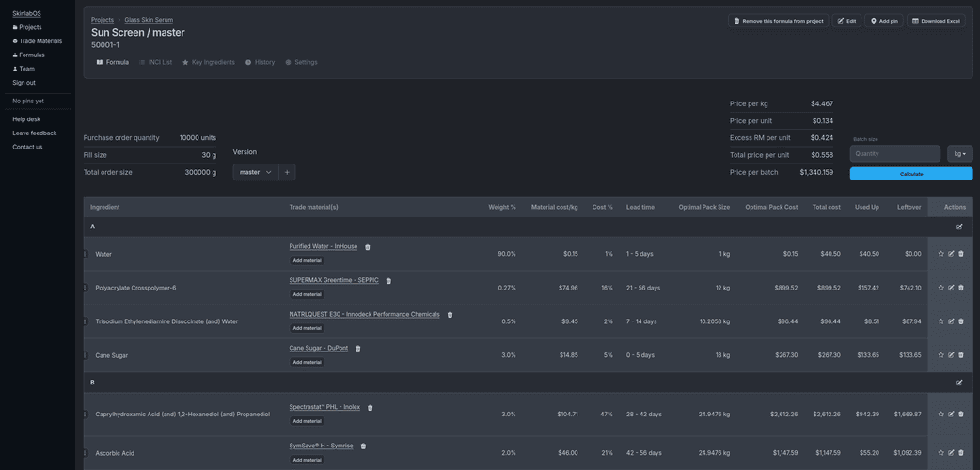Click the plus button next to the version selector
The image size is (980, 470).
pyautogui.click(x=288, y=172)
